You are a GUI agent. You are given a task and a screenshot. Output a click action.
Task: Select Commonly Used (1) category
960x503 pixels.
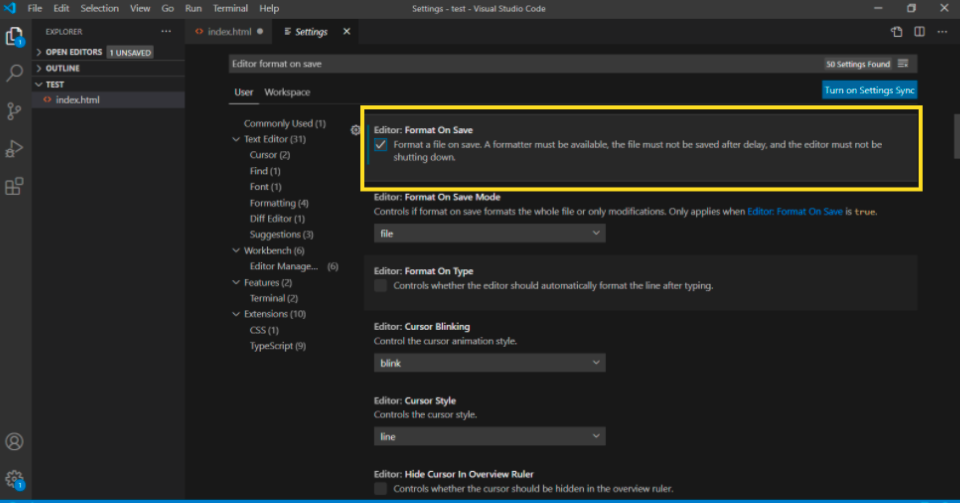(285, 124)
